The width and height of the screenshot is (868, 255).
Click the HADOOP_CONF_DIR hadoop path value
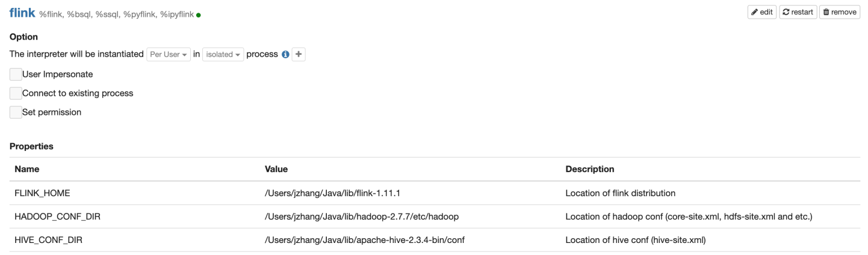pos(362,217)
